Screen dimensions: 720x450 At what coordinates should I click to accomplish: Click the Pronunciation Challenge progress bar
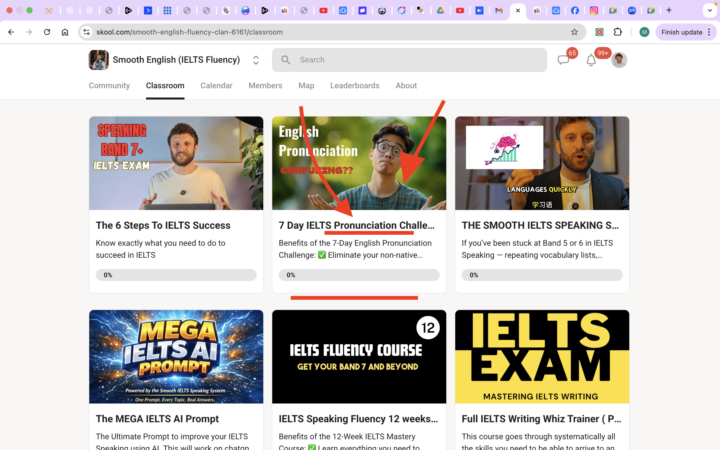(359, 275)
